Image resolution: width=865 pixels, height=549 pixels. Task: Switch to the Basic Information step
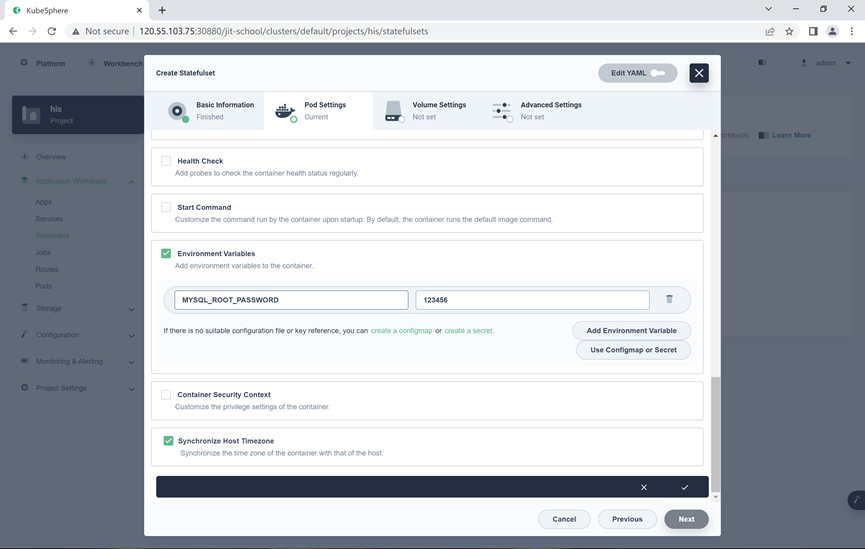click(x=210, y=111)
